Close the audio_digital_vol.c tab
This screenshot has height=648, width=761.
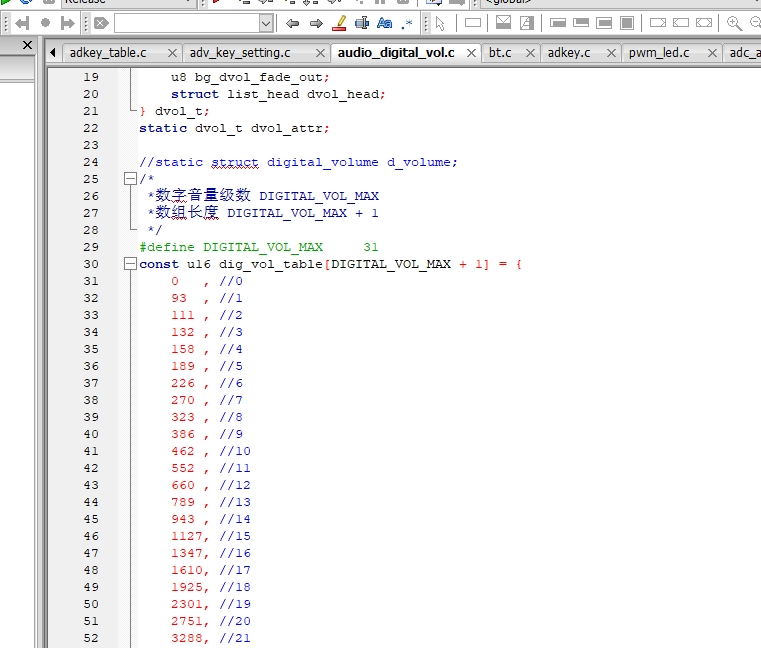[471, 53]
